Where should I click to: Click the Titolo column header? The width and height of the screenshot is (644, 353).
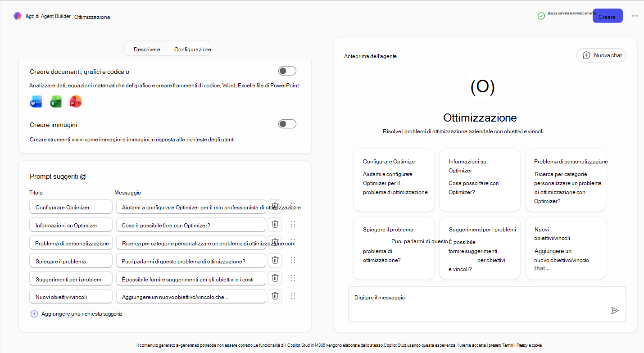click(x=36, y=193)
